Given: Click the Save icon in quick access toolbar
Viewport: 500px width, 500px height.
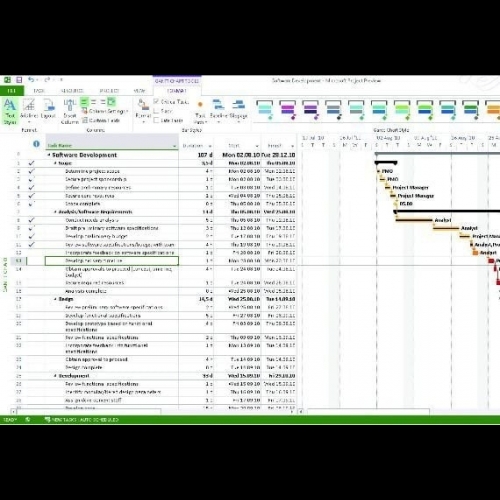Looking at the screenshot, I should [x=19, y=80].
